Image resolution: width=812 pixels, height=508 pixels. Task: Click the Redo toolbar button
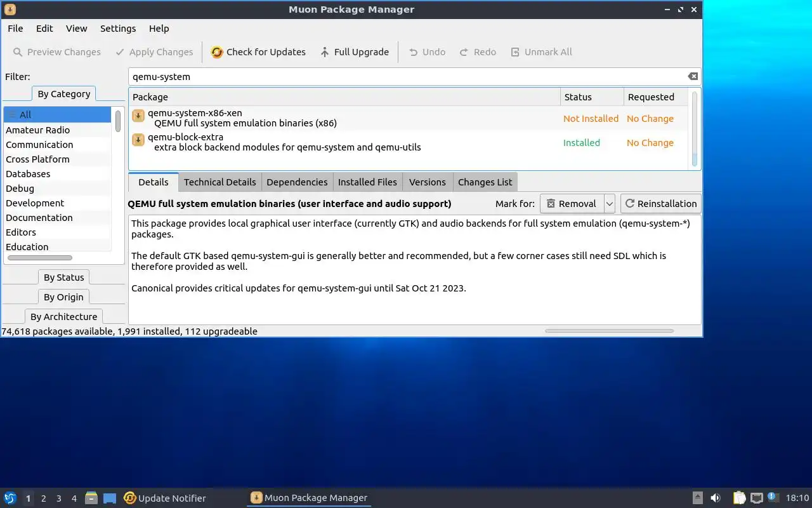478,52
